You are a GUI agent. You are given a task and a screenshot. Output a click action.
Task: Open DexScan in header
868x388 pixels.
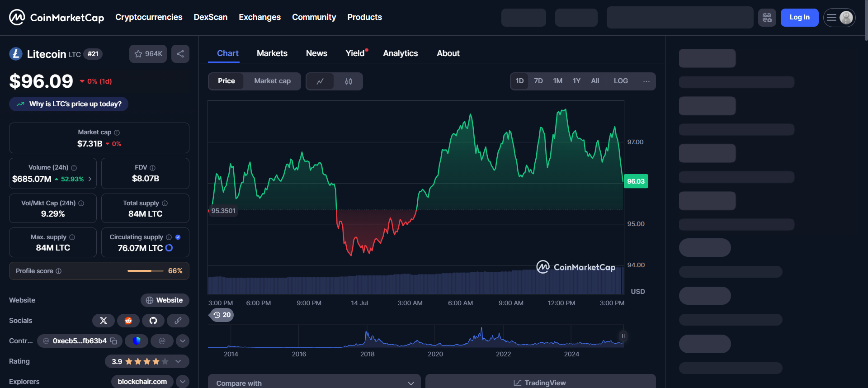211,17
